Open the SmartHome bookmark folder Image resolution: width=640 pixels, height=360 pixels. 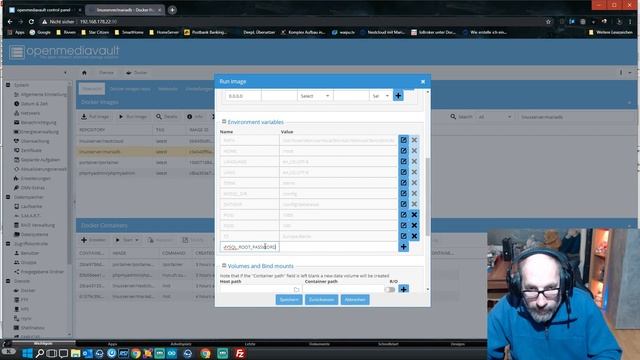[x=129, y=32]
